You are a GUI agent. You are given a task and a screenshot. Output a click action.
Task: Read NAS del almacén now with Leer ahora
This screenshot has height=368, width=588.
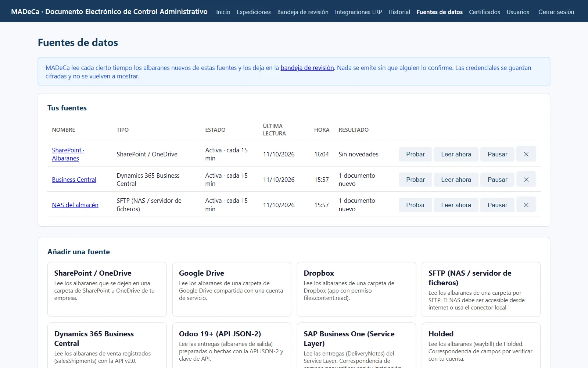(x=456, y=205)
